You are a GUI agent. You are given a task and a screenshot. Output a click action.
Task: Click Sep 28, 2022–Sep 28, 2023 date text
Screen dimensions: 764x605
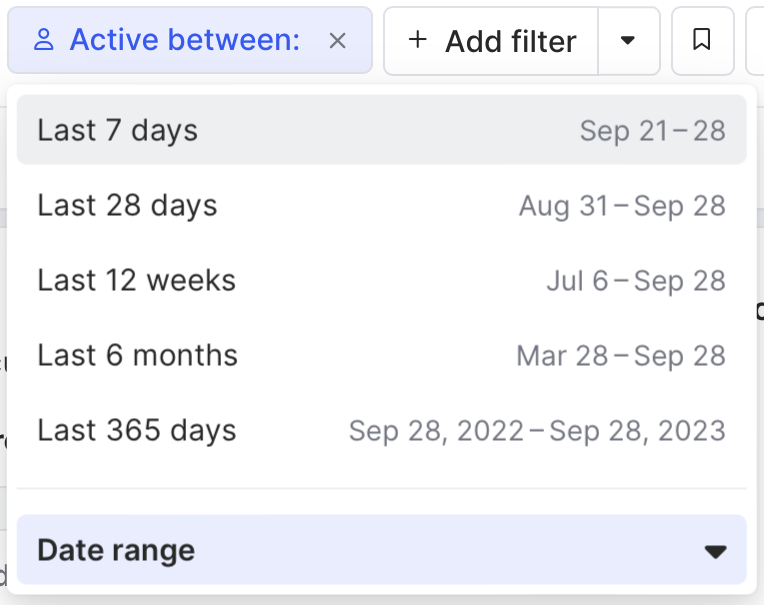(x=537, y=431)
